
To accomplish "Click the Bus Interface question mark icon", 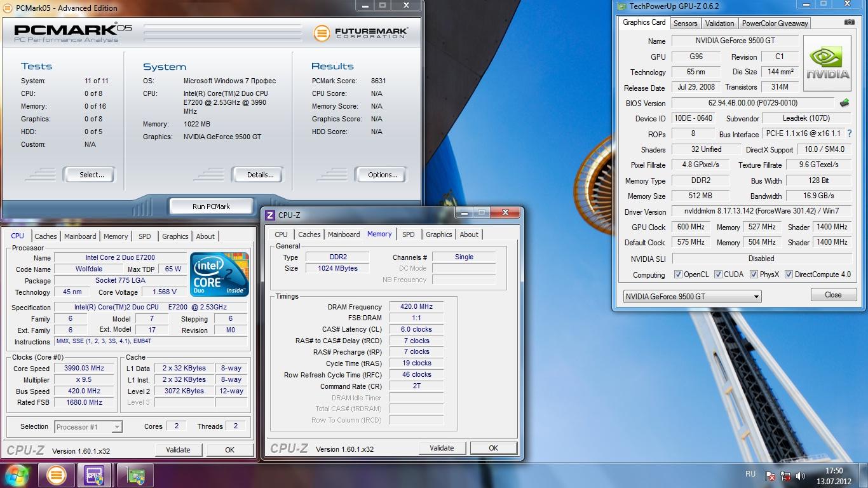I will pyautogui.click(x=850, y=133).
